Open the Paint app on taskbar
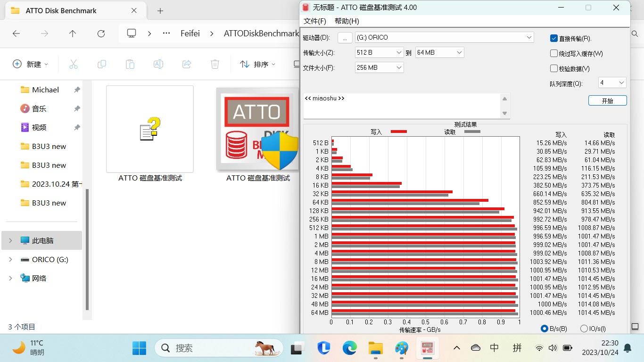The width and height of the screenshot is (644, 362). [402, 348]
